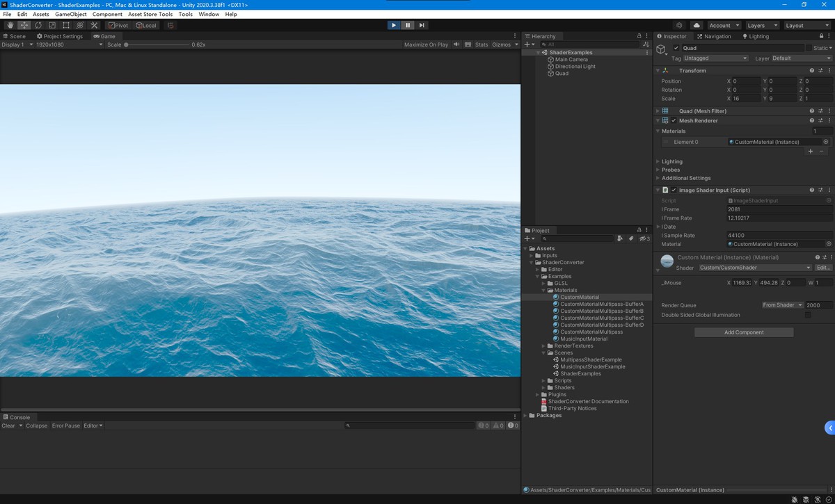Enable Double Sided Global Illumination
The image size is (835, 504).
click(x=808, y=315)
